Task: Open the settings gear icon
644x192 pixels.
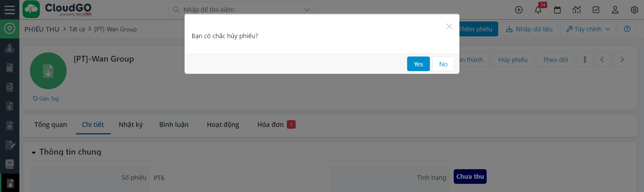Action: (x=634, y=10)
